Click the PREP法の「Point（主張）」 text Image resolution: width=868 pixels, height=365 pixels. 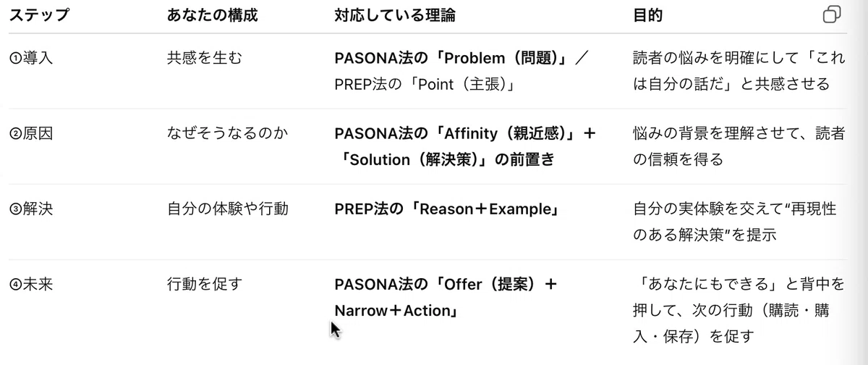pyautogui.click(x=425, y=85)
